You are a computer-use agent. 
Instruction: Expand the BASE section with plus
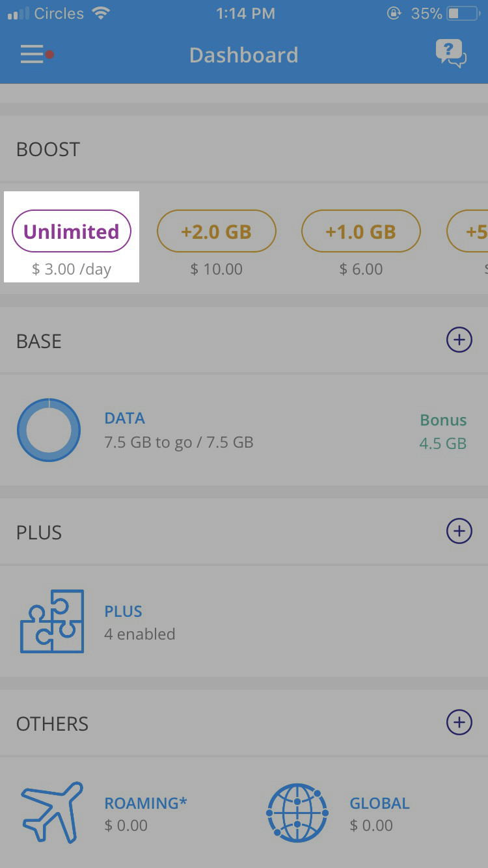pos(459,340)
